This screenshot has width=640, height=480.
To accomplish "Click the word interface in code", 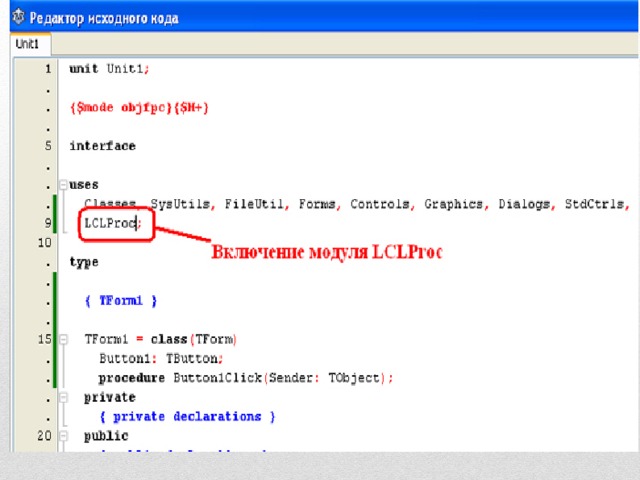I will click(102, 146).
